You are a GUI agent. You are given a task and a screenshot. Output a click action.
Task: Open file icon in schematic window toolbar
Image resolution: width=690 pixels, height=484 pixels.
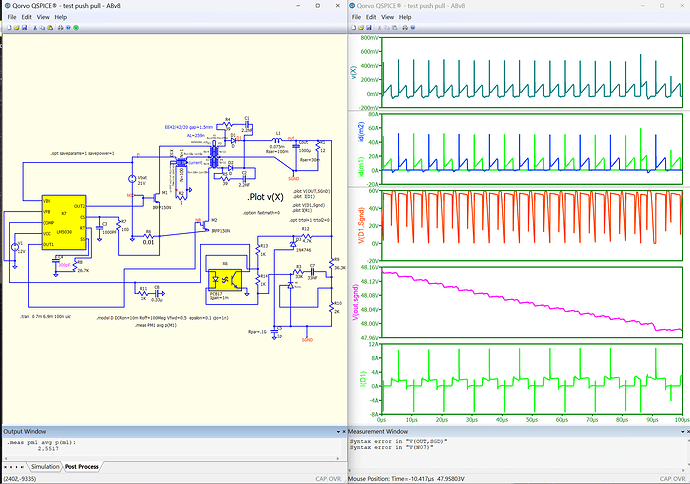[17, 28]
